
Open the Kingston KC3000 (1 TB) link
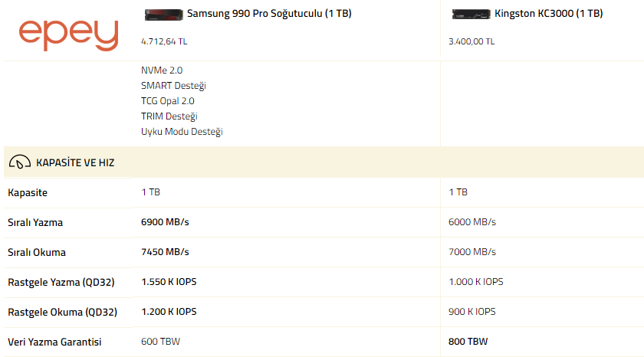click(548, 14)
